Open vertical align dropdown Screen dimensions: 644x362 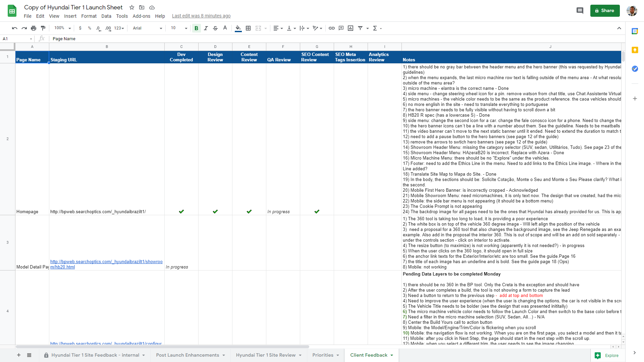click(x=291, y=28)
